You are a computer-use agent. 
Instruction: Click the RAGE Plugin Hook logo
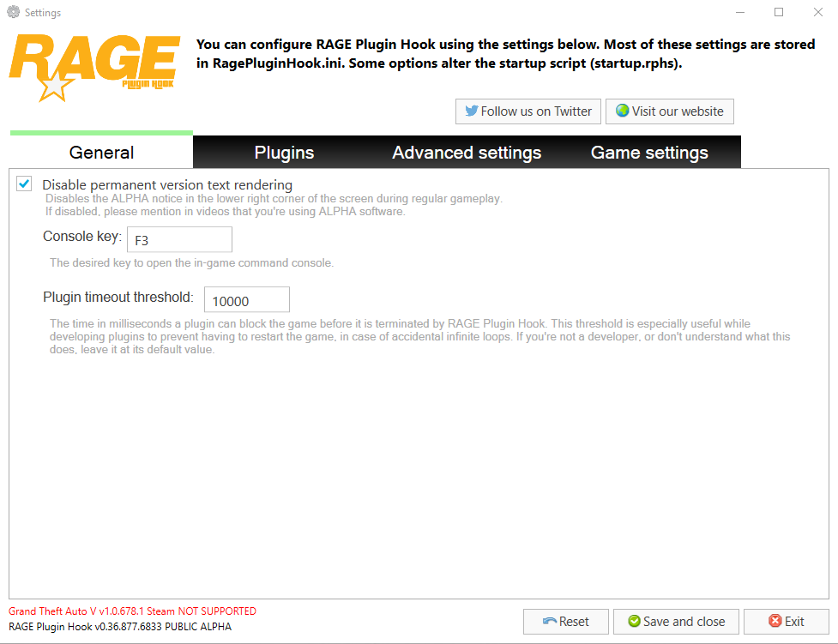tap(94, 68)
